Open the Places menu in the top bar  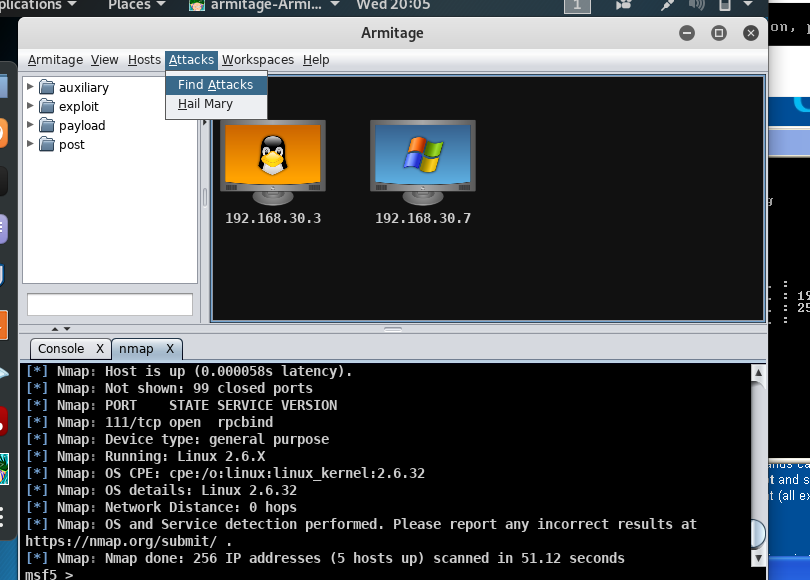coord(137,5)
